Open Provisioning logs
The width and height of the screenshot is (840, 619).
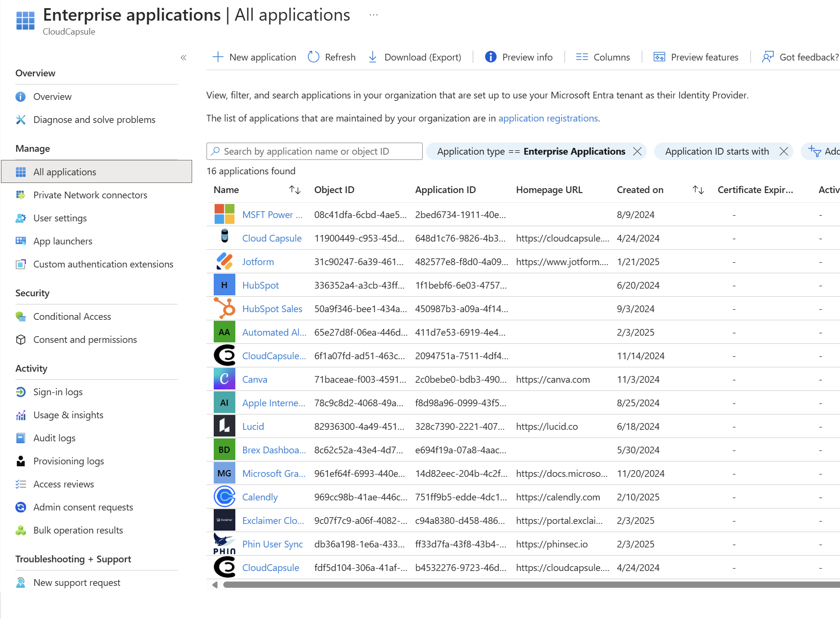(69, 461)
